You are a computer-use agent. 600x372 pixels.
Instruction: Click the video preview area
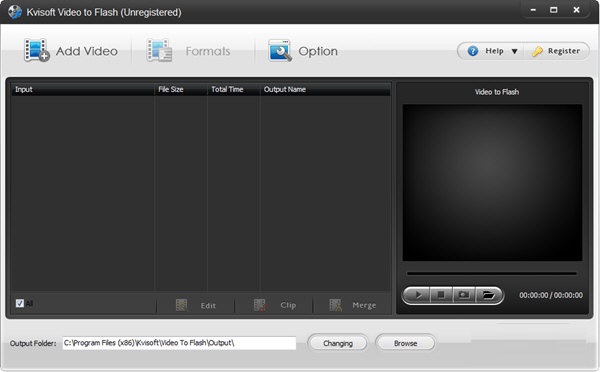click(492, 183)
